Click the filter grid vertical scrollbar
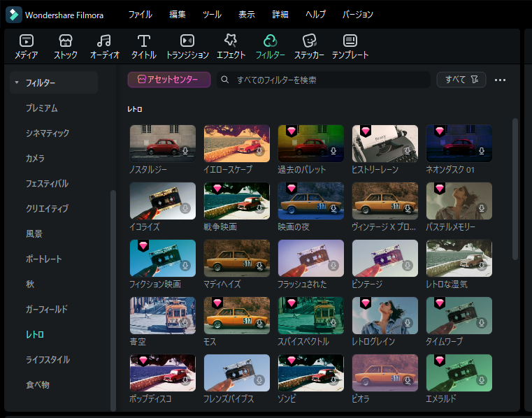Screen dimensions: 532x418 515,189
